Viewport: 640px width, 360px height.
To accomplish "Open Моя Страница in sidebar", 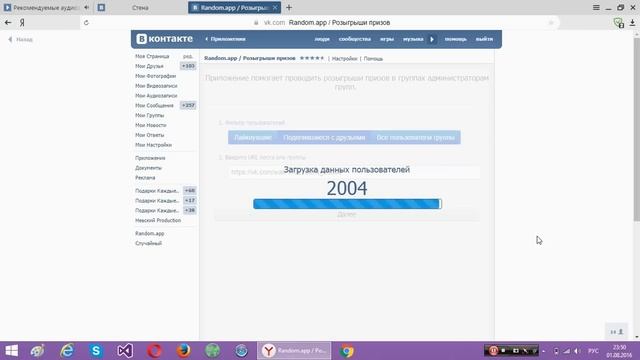I will [152, 56].
